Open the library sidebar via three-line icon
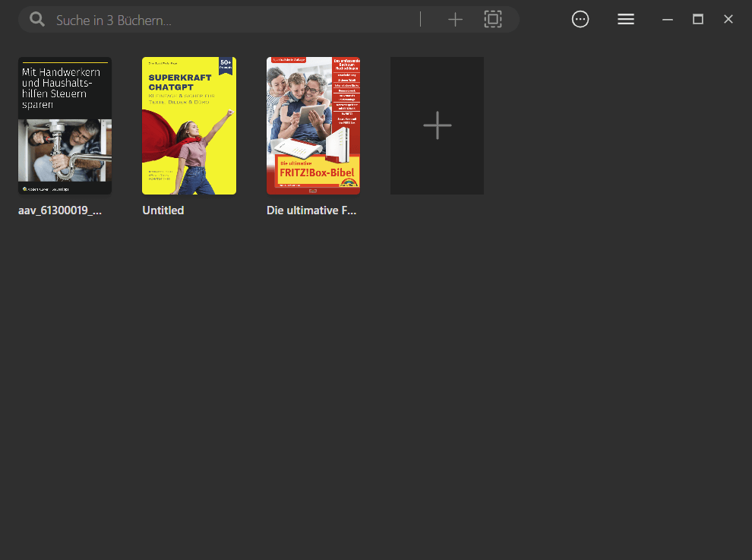This screenshot has width=752, height=560. pos(626,18)
